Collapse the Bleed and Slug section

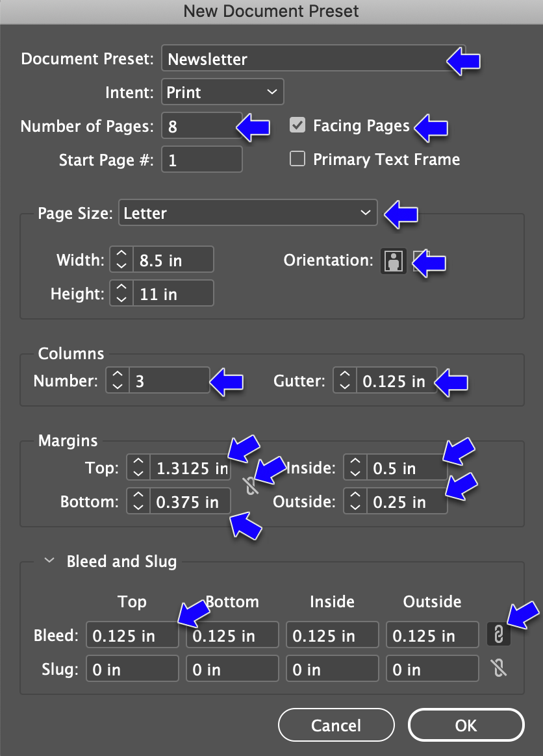(x=49, y=561)
